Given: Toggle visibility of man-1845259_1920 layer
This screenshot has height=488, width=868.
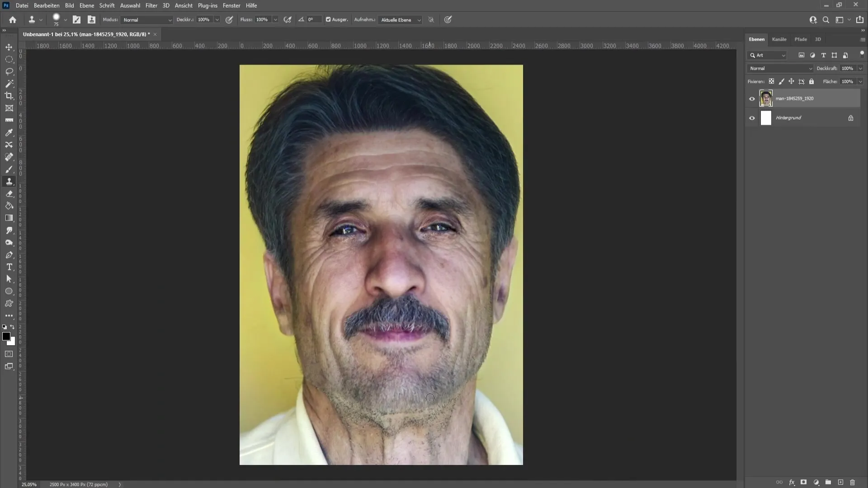Looking at the screenshot, I should click(752, 99).
